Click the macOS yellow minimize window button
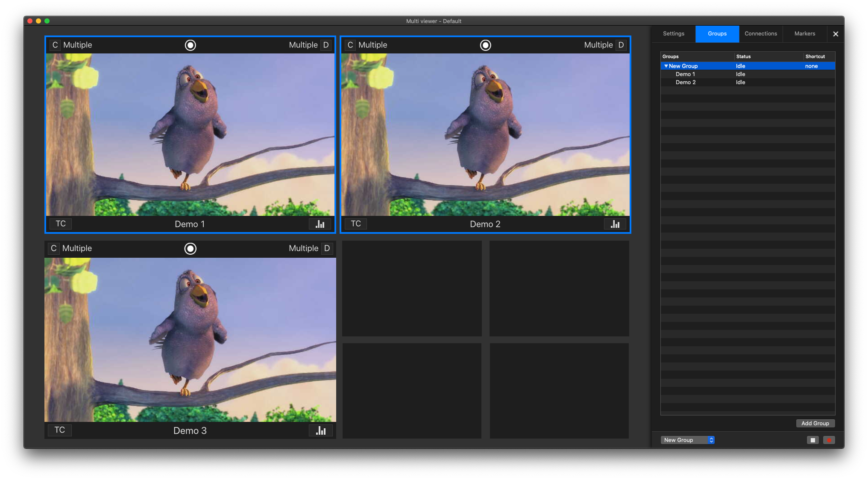 click(38, 21)
